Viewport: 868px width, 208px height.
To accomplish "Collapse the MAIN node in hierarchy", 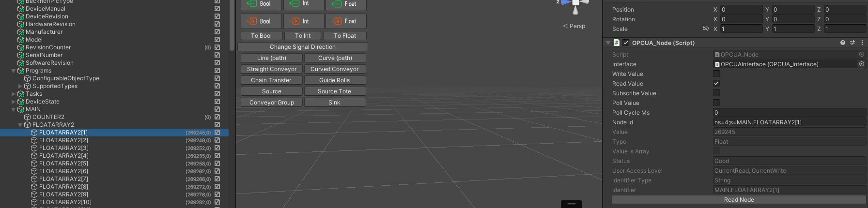I will coord(14,110).
